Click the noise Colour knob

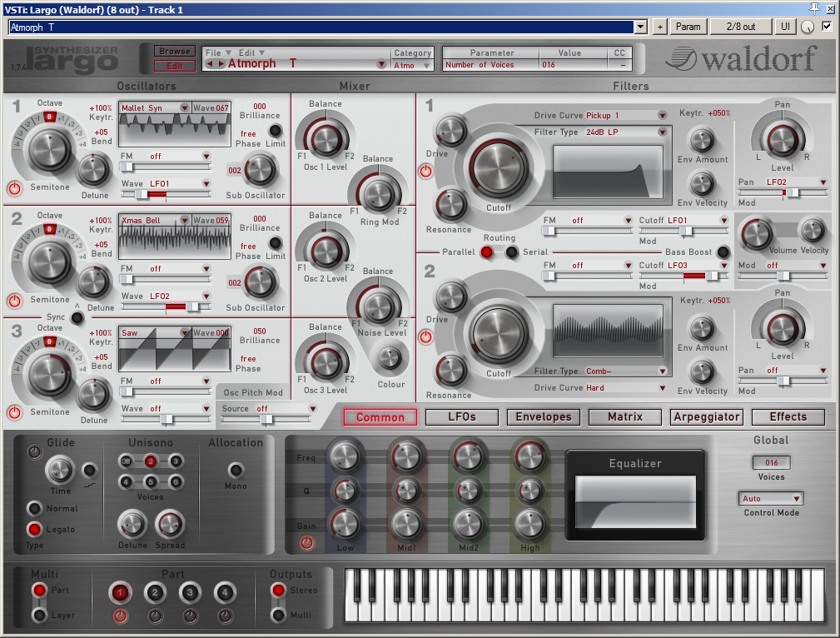point(390,359)
